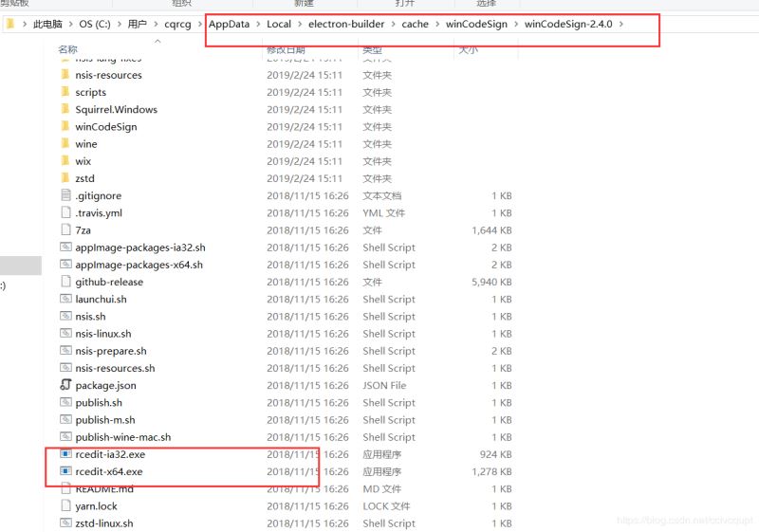This screenshot has height=532, width=759.
Task: Click the nsis.sh script icon
Action: click(x=65, y=317)
